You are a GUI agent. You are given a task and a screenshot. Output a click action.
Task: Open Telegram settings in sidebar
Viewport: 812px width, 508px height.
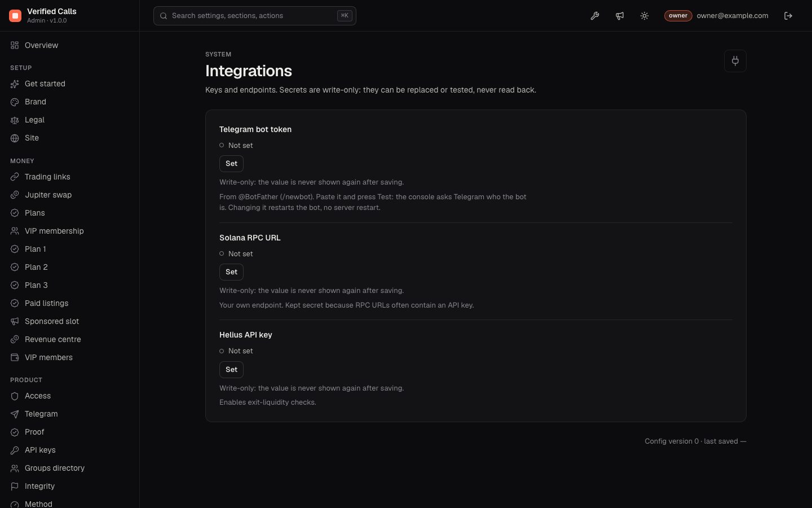tap(69, 414)
